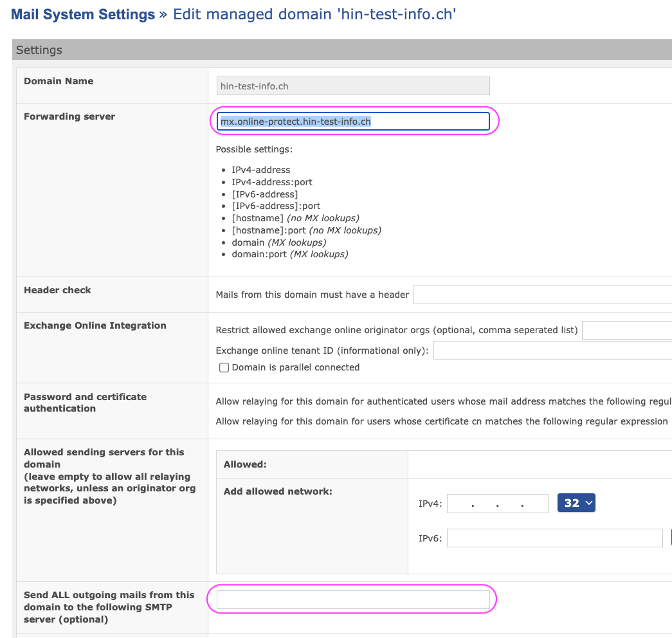
Task: Click the 'Possible settings:' text
Action: tap(254, 149)
